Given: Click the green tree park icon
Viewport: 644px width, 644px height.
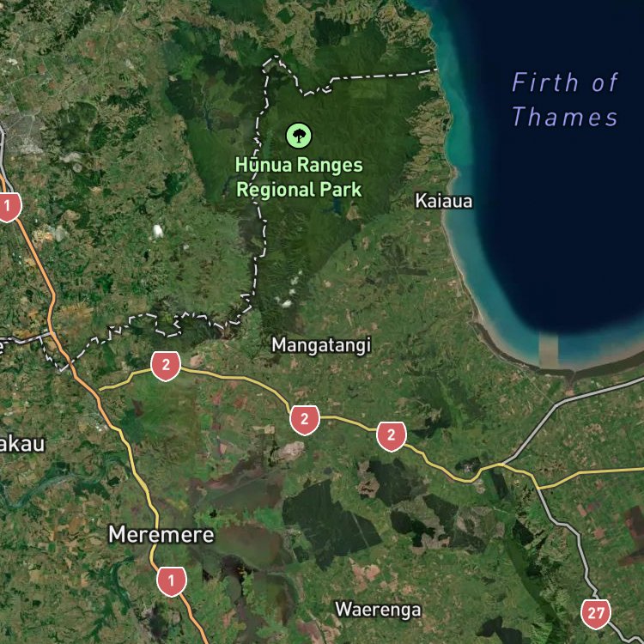Looking at the screenshot, I should coord(299,135).
